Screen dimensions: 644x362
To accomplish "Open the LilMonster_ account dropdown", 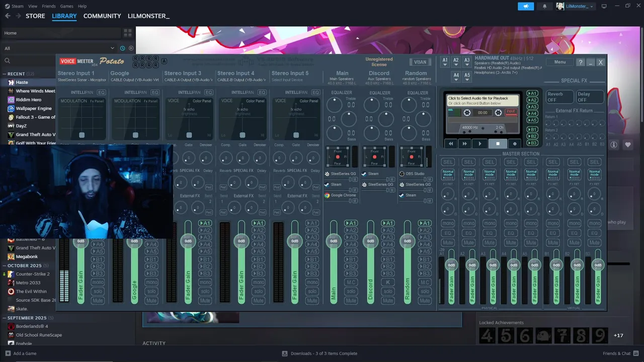I will (x=575, y=6).
